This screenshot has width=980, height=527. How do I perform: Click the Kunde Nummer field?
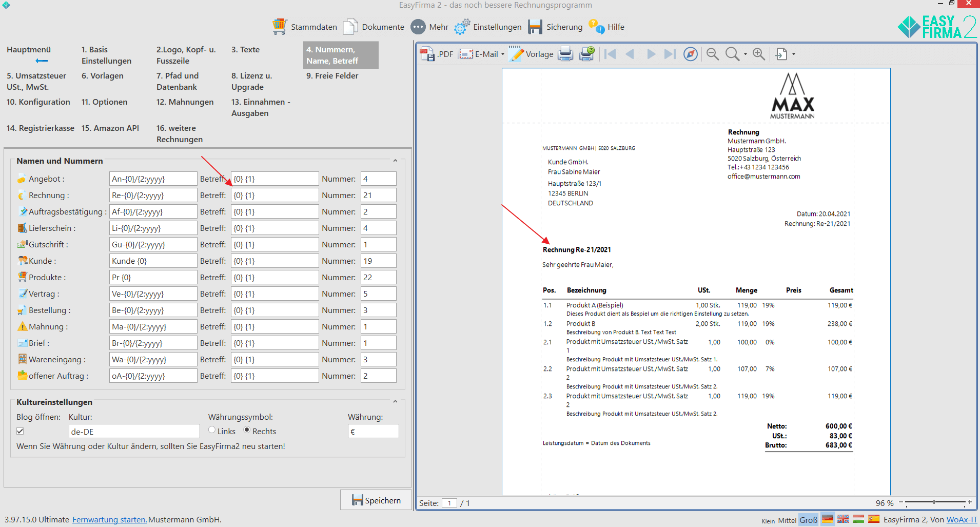[378, 261]
